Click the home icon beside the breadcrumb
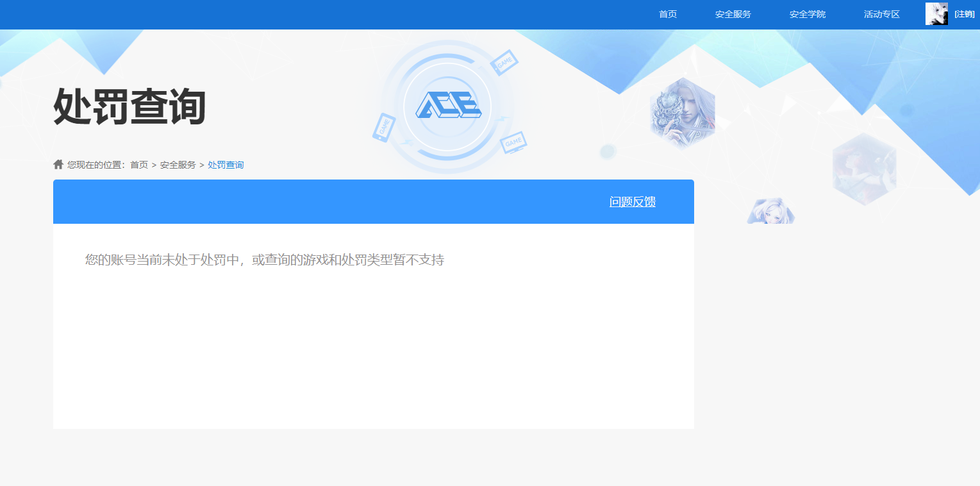The image size is (980, 486). 57,164
